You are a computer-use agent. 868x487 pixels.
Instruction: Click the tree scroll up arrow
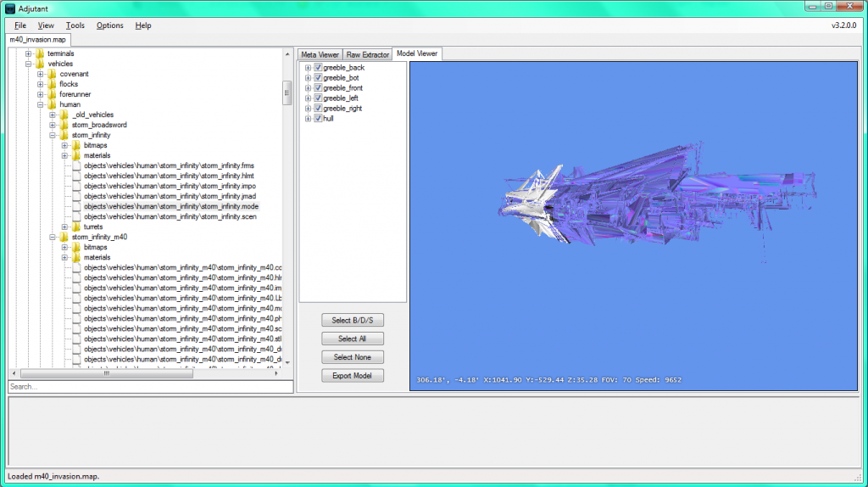point(287,53)
